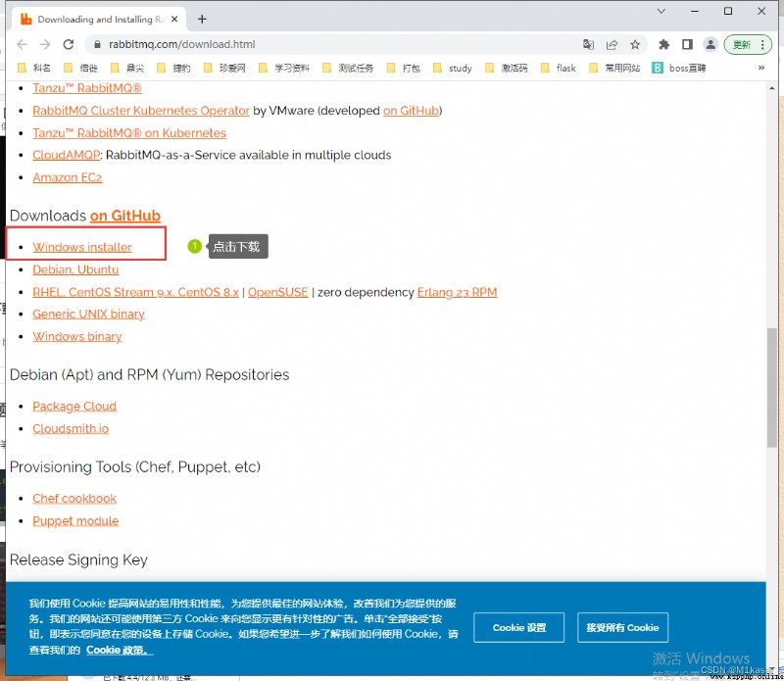
Task: Reload the RabbitMQ download page
Action: tap(69, 44)
